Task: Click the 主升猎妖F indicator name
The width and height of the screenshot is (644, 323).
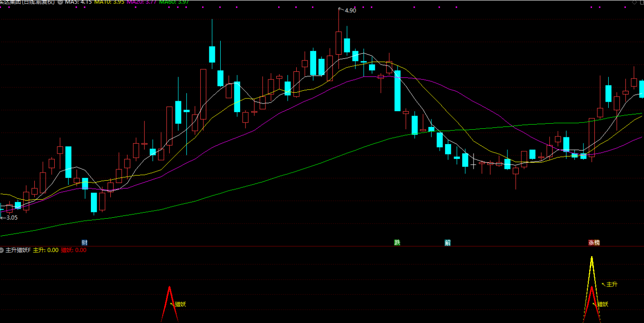Action: tap(18, 250)
